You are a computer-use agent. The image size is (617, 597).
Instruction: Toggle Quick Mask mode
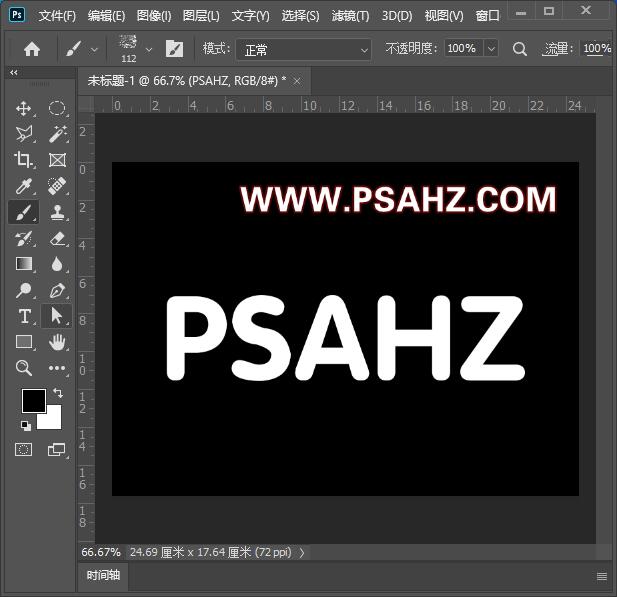(24, 449)
